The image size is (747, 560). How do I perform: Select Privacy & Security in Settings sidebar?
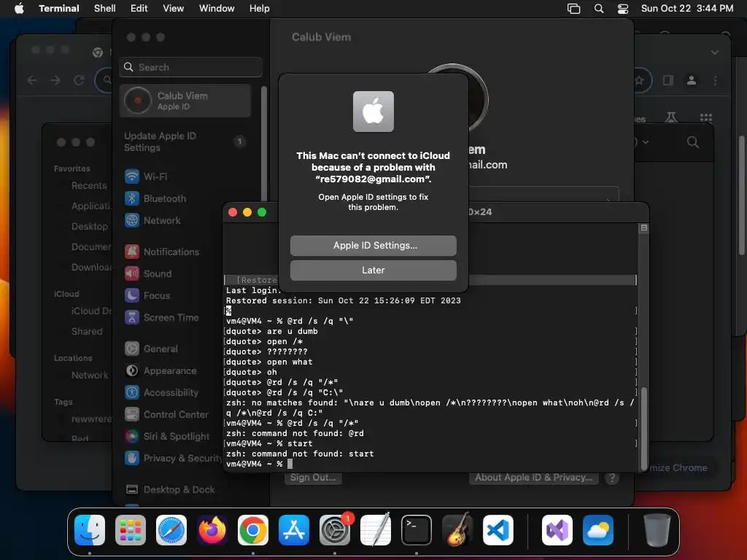(x=172, y=459)
